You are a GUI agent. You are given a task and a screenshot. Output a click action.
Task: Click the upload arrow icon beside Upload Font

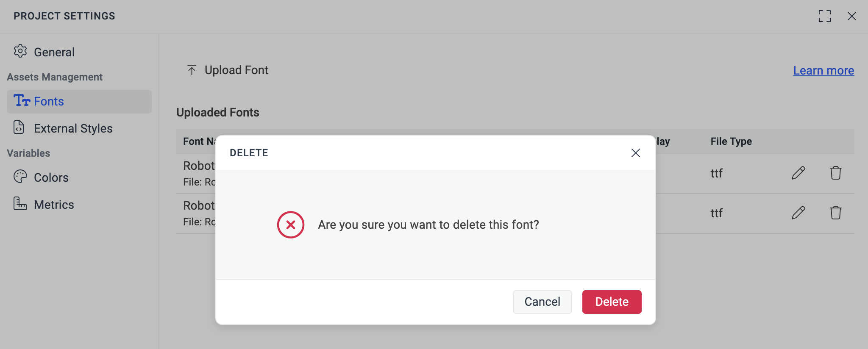pyautogui.click(x=192, y=70)
